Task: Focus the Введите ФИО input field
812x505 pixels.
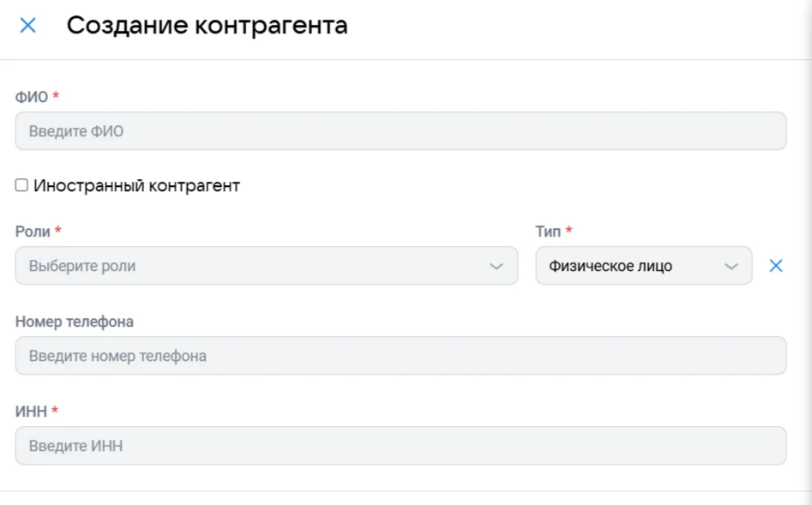Action: (400, 131)
